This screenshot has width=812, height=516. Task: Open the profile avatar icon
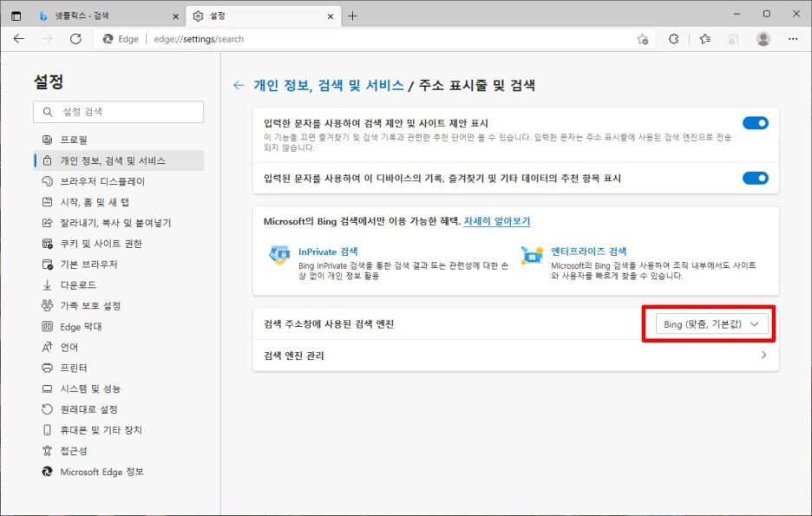point(763,39)
